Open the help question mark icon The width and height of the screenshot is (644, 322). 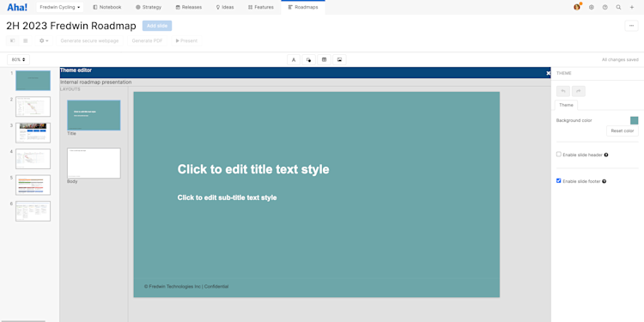(x=605, y=8)
